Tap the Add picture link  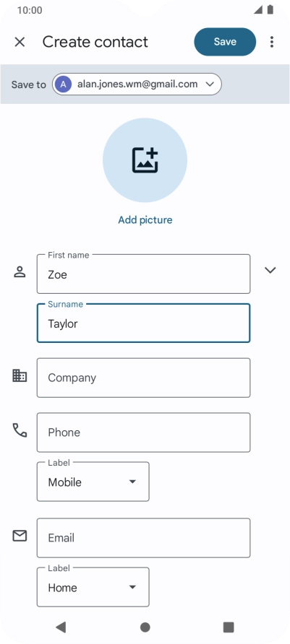145,219
